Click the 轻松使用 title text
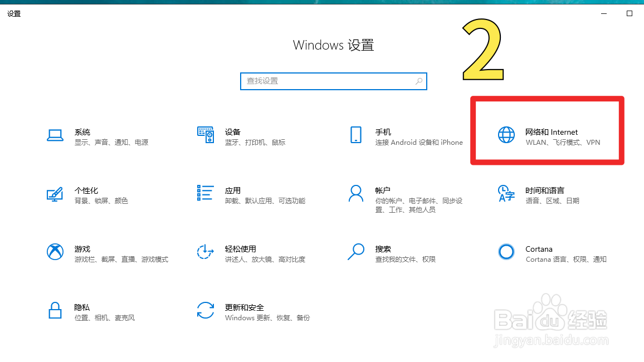 click(240, 249)
